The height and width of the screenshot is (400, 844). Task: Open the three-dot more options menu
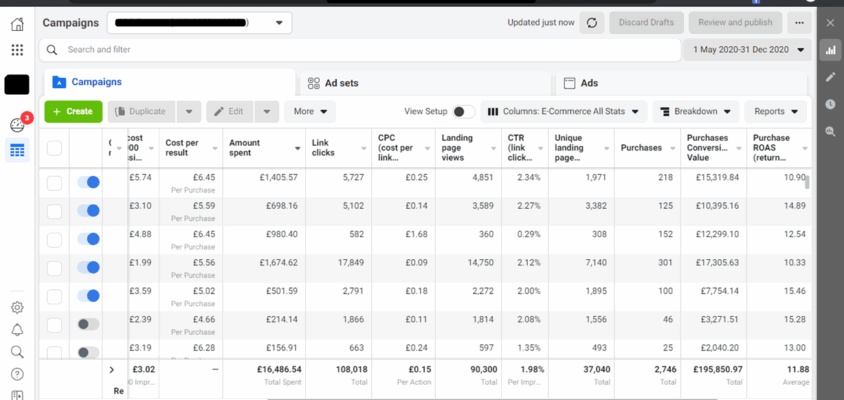click(799, 23)
